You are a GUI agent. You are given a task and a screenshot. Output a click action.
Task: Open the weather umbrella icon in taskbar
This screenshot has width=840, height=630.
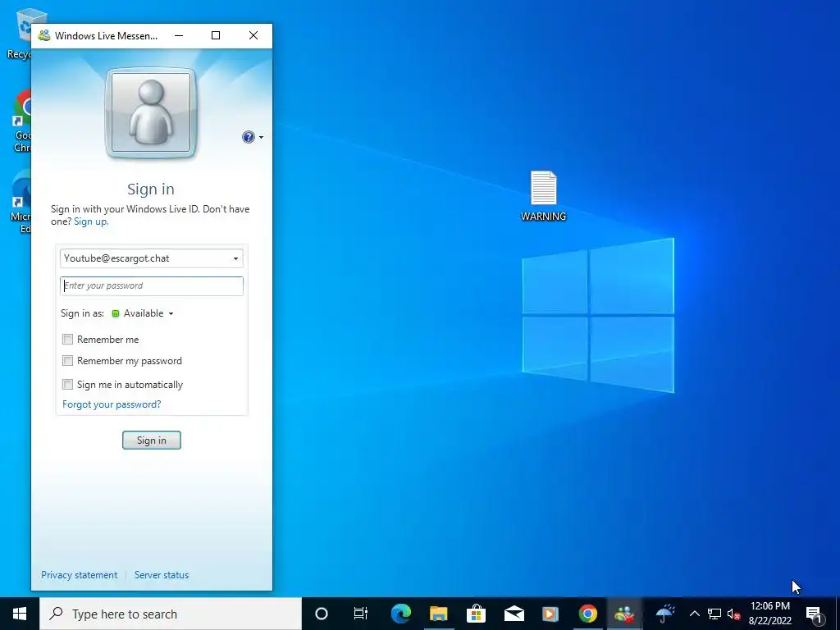(665, 614)
